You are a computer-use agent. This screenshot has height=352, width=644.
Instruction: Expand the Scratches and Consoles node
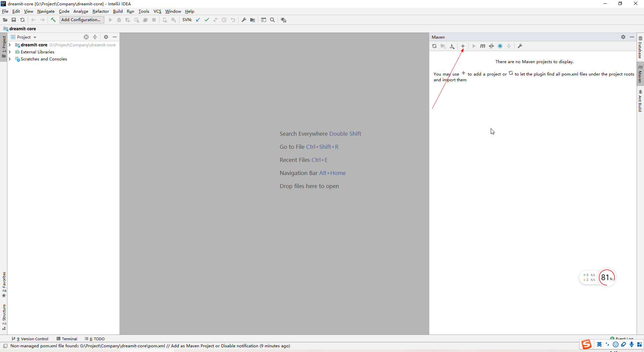[10, 59]
